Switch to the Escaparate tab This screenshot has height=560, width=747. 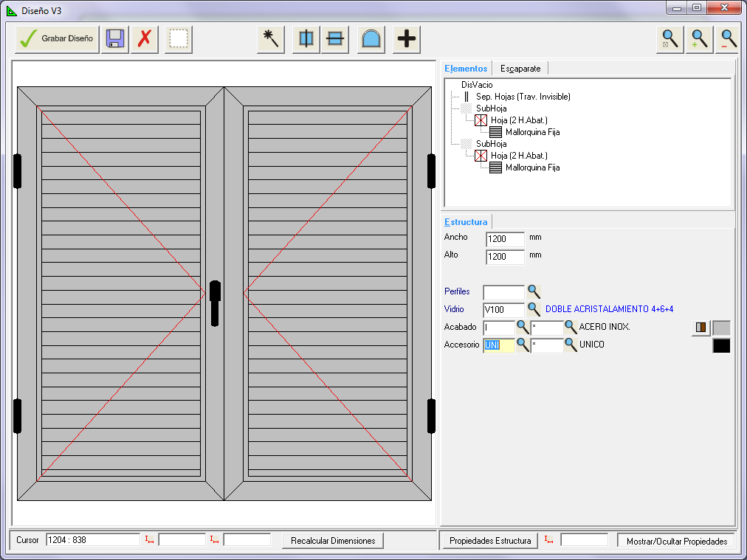pyautogui.click(x=520, y=69)
